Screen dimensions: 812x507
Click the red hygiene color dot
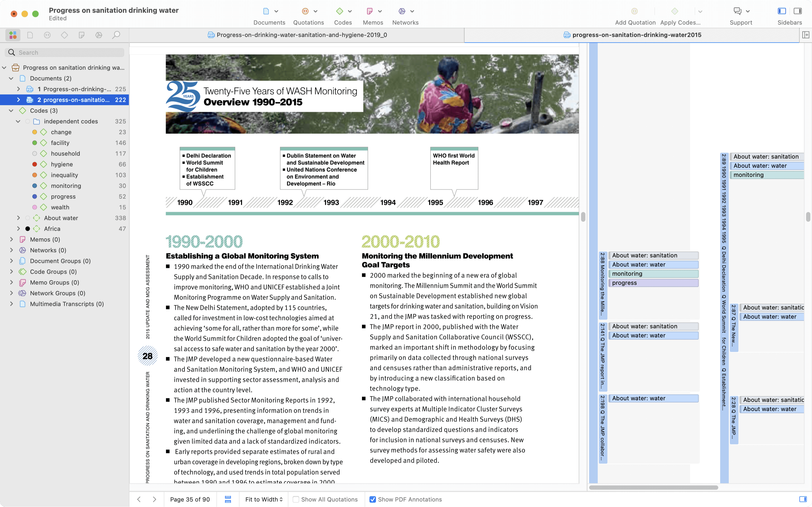pyautogui.click(x=35, y=164)
